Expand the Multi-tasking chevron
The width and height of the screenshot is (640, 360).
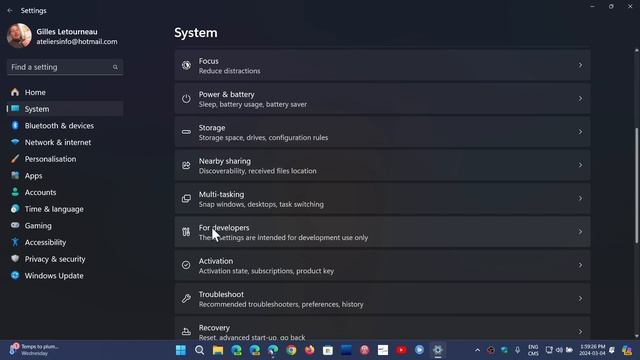click(x=580, y=199)
